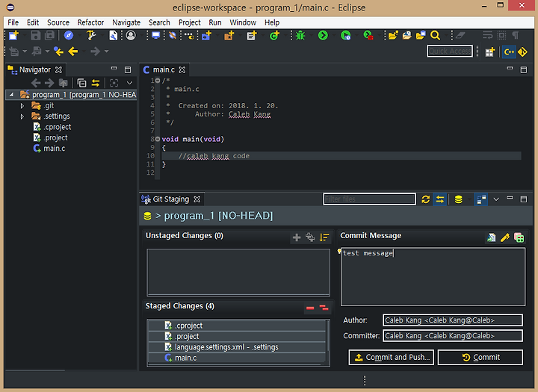
Task: Click the New C/C++ Project icon
Action: pos(206,35)
